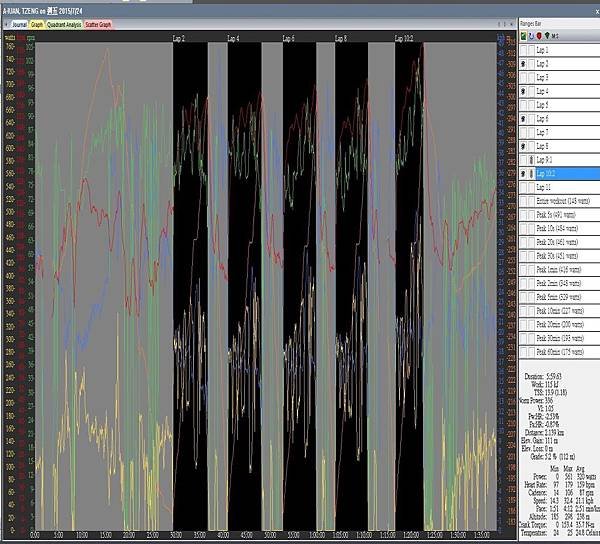Select the Peak 30min range row
The width and height of the screenshot is (600, 544).
559,339
